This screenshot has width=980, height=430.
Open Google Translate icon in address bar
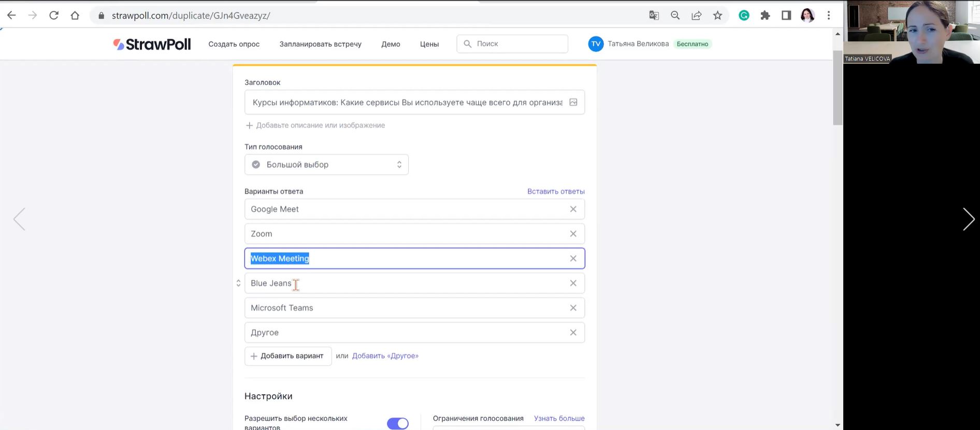[654, 16]
